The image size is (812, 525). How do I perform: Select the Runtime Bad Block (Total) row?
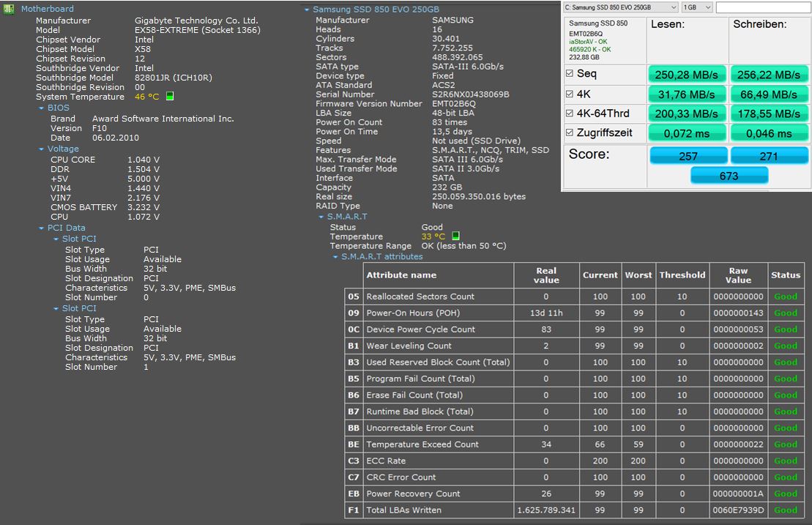click(574, 412)
